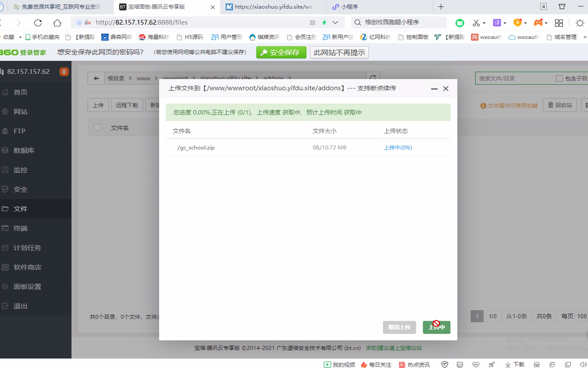
Task: Click the 搜索文件/目录 search field
Action: tap(515, 78)
